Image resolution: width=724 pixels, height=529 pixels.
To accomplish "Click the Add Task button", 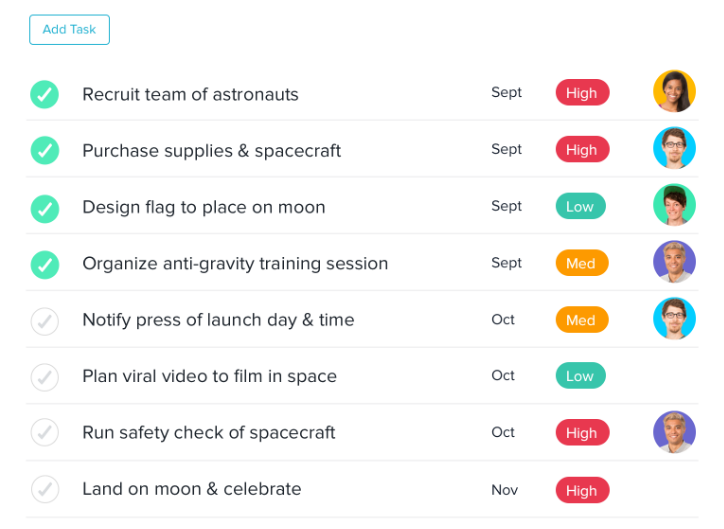I will (69, 30).
